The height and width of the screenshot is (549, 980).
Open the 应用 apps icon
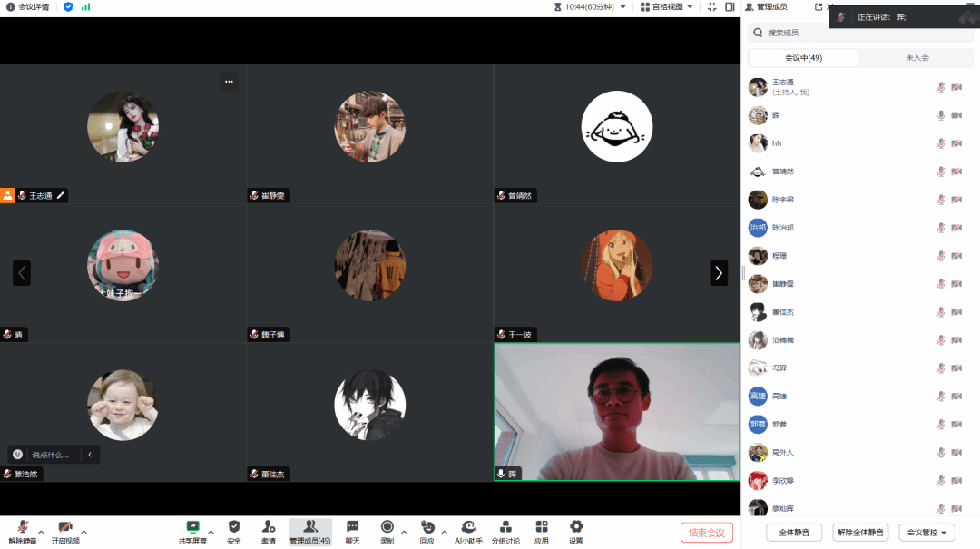tap(542, 530)
